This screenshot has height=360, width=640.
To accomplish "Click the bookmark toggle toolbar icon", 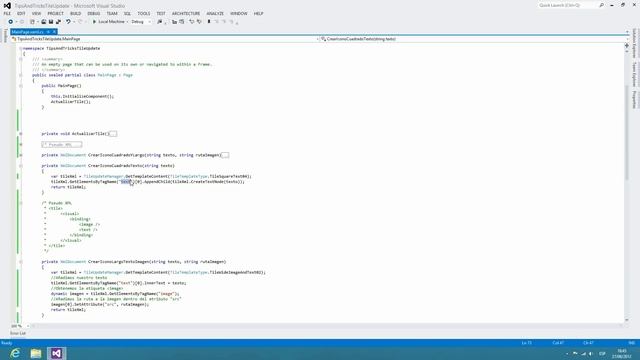I will (209, 22).
